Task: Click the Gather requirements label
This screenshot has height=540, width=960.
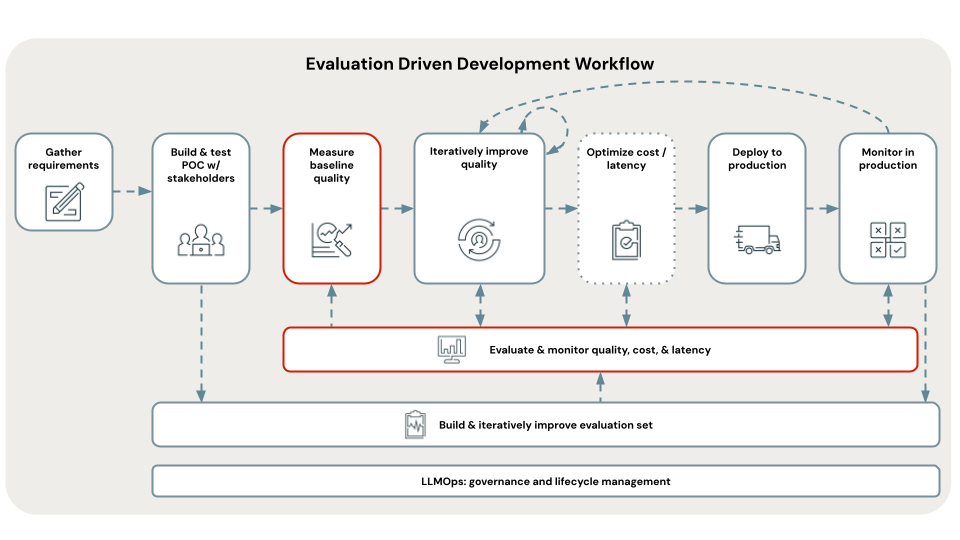Action: (x=64, y=158)
